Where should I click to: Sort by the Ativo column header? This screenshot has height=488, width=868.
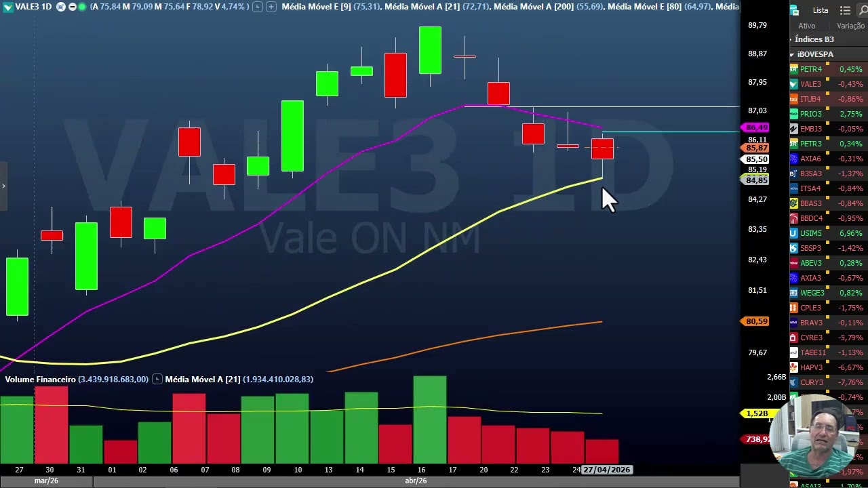pos(806,26)
